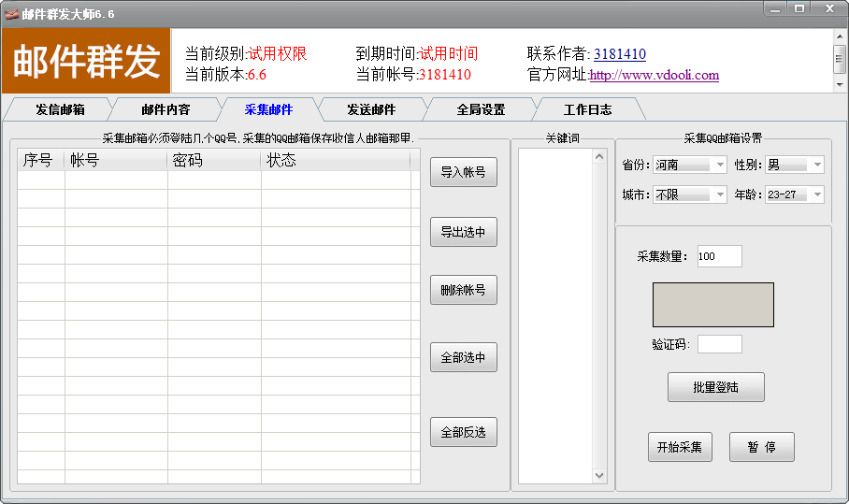The width and height of the screenshot is (849, 504).
Task: Click the 开始采集 button
Action: [680, 447]
